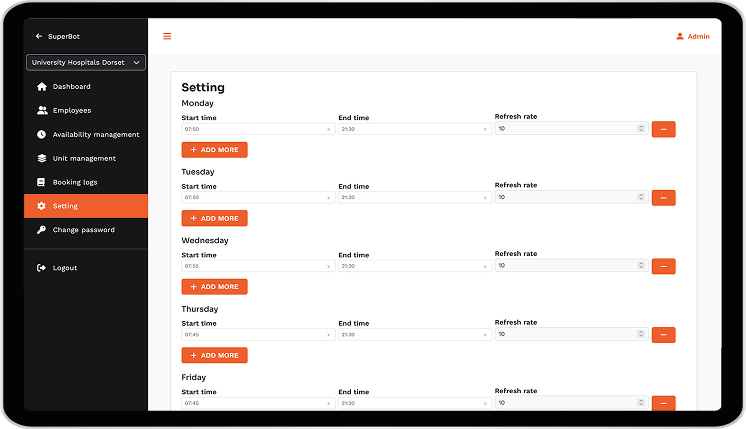Click Monday End time field

tap(415, 129)
